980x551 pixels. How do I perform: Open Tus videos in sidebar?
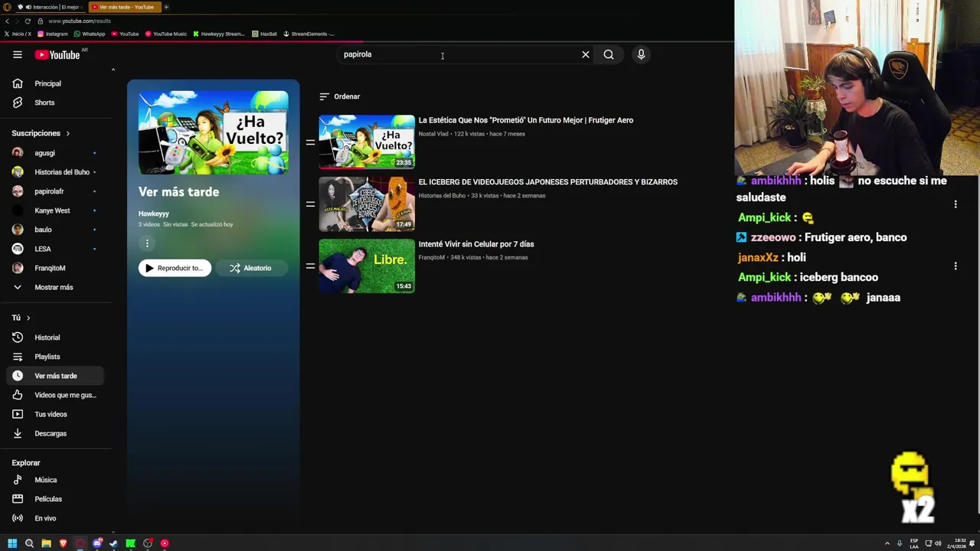coord(56,414)
